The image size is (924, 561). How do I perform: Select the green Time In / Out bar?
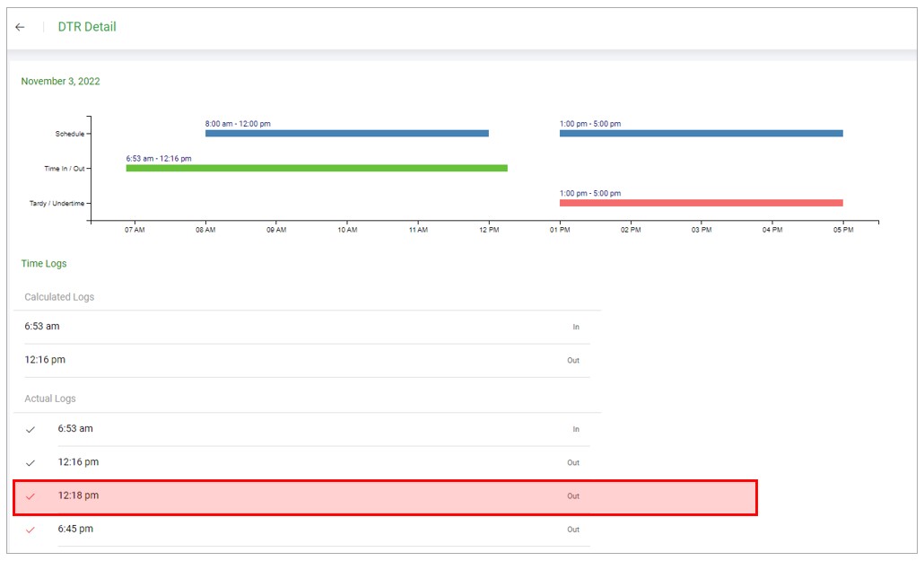(x=317, y=168)
